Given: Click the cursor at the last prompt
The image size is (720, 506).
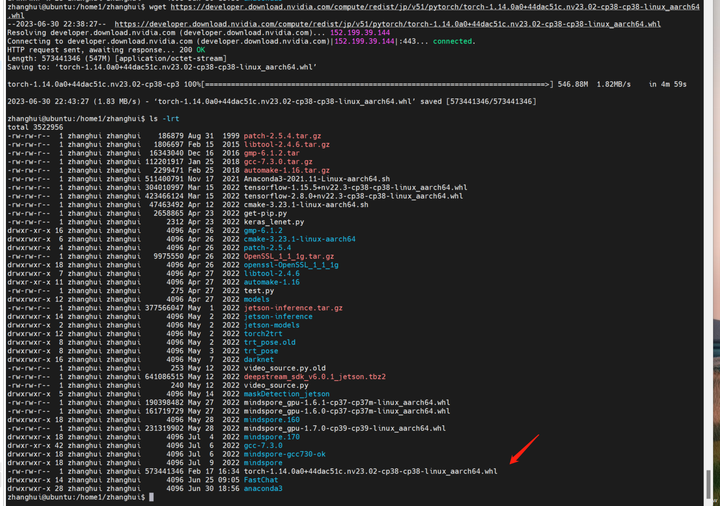Looking at the screenshot, I should point(152,497).
